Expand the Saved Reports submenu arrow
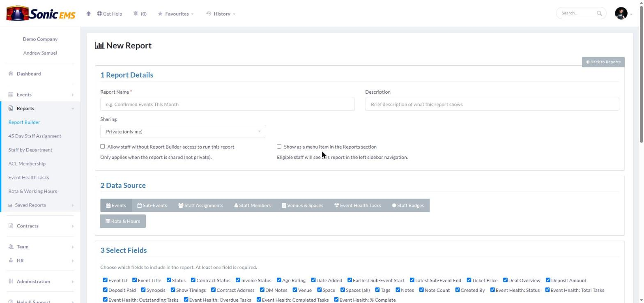This screenshot has height=303, width=644. click(73, 205)
